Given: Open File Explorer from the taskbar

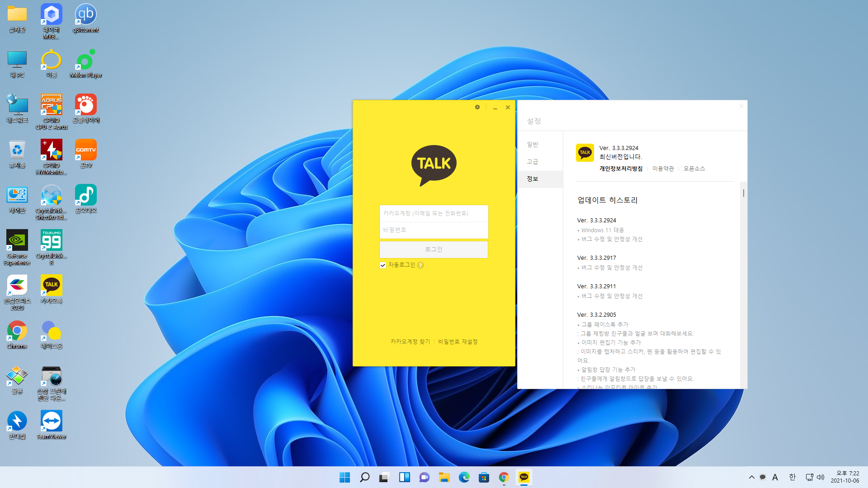Looking at the screenshot, I should [444, 477].
